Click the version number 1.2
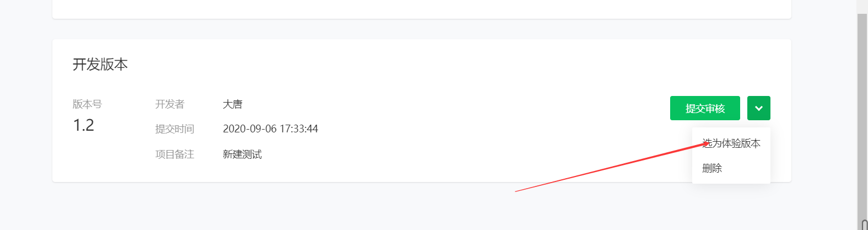This screenshot has width=868, height=230. click(83, 125)
